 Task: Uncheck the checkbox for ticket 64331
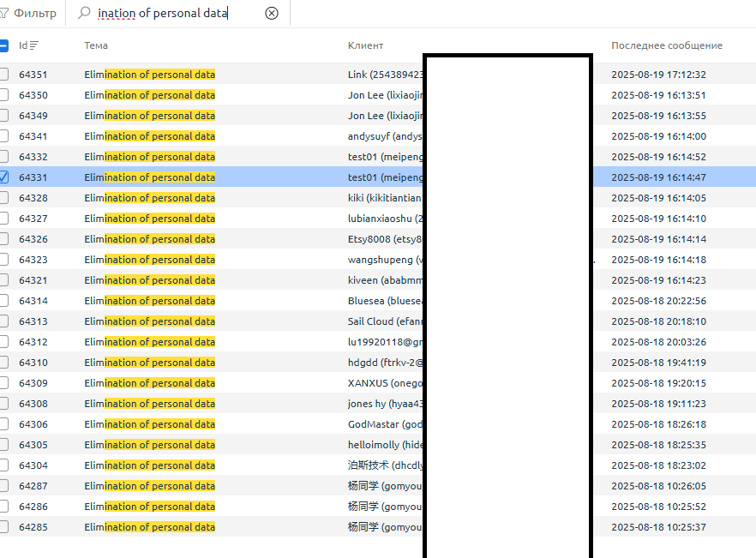coord(3,177)
